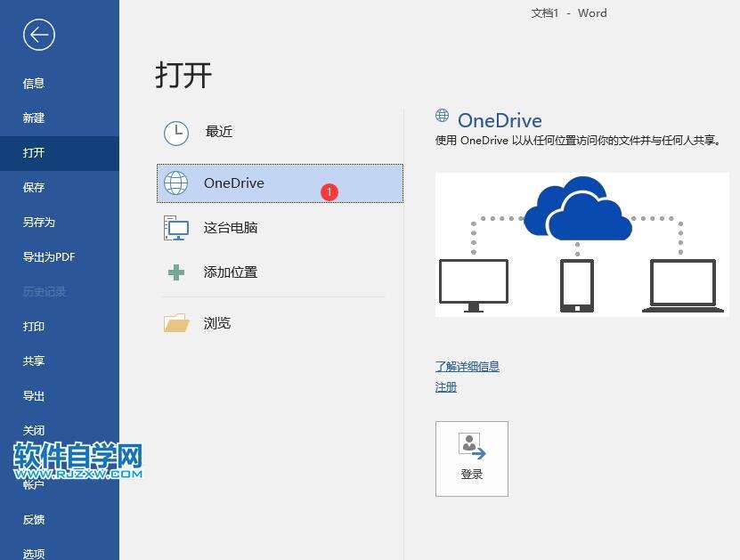This screenshot has width=740, height=560.
Task: Open the 浏览 yellow folder icon
Action: [176, 322]
